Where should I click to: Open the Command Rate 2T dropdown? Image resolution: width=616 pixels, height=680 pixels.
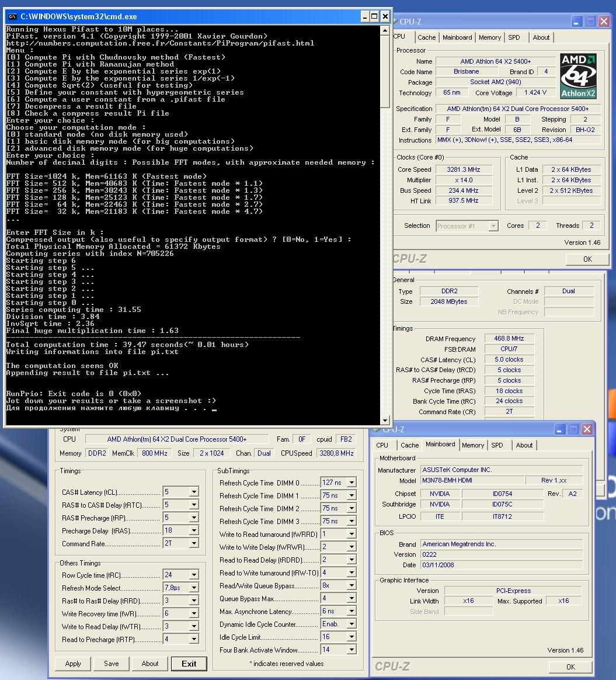tap(194, 543)
